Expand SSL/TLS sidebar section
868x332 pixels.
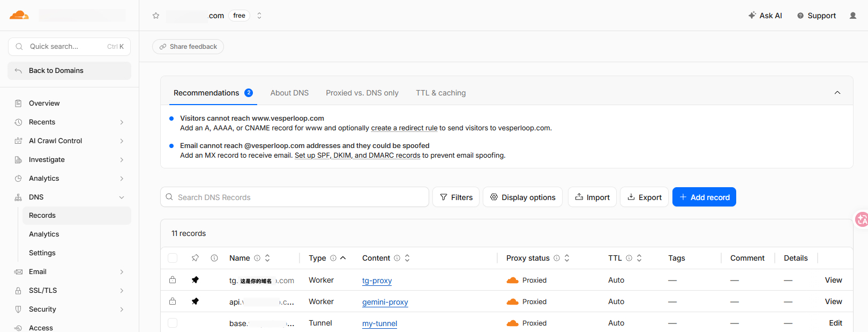point(122,291)
